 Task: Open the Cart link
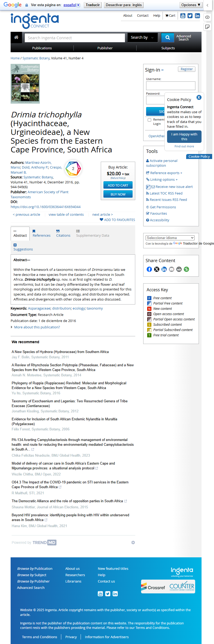tap(170, 16)
